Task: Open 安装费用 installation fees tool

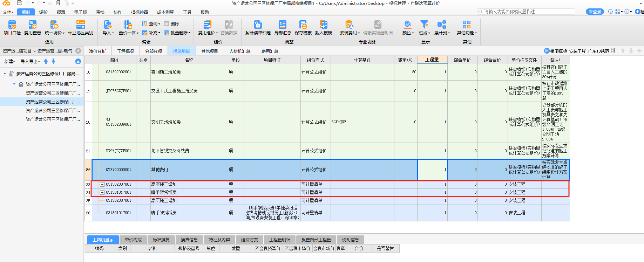Action: click(350, 27)
